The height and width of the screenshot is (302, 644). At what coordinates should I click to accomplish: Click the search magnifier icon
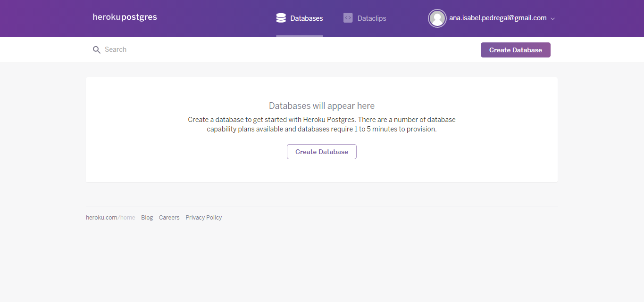(97, 50)
